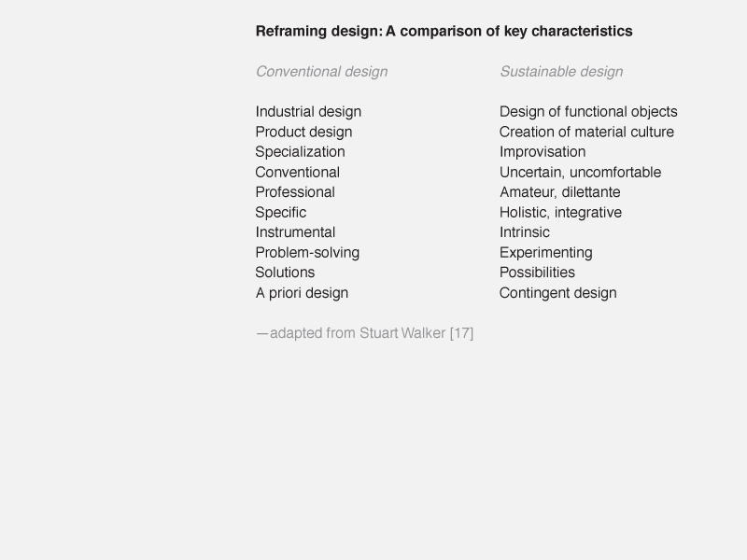
Task: Click the 'Industrial design' entry
Action: coord(308,112)
